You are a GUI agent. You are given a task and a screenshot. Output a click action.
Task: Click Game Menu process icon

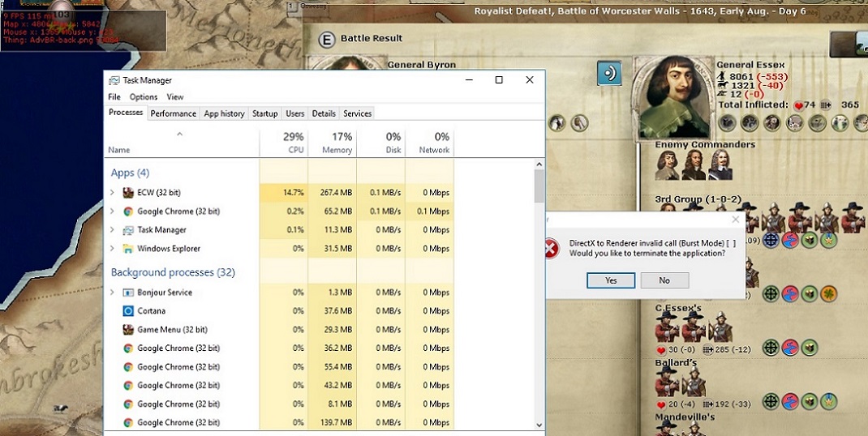(128, 330)
